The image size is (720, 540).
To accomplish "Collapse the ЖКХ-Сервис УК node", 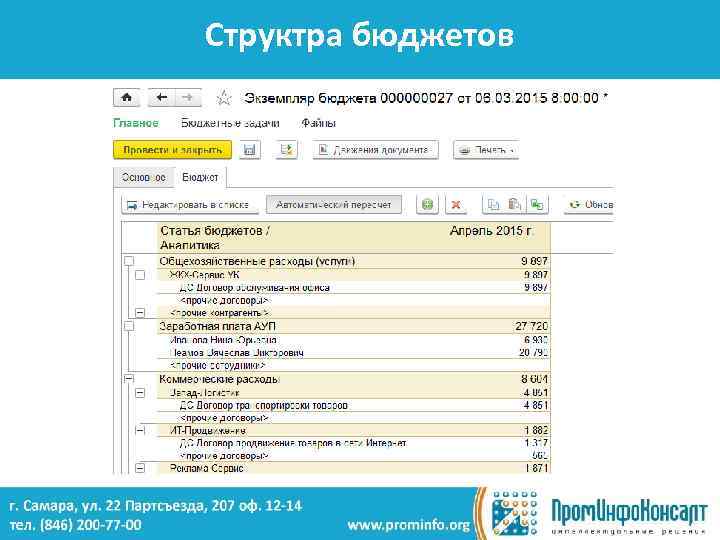I will click(x=140, y=275).
